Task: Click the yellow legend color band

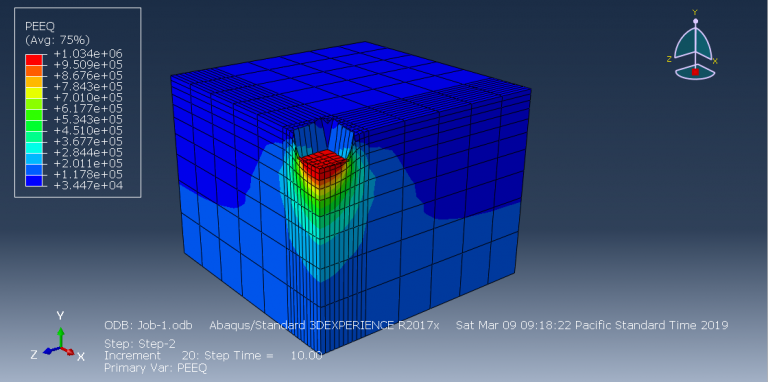Action: (x=34, y=92)
